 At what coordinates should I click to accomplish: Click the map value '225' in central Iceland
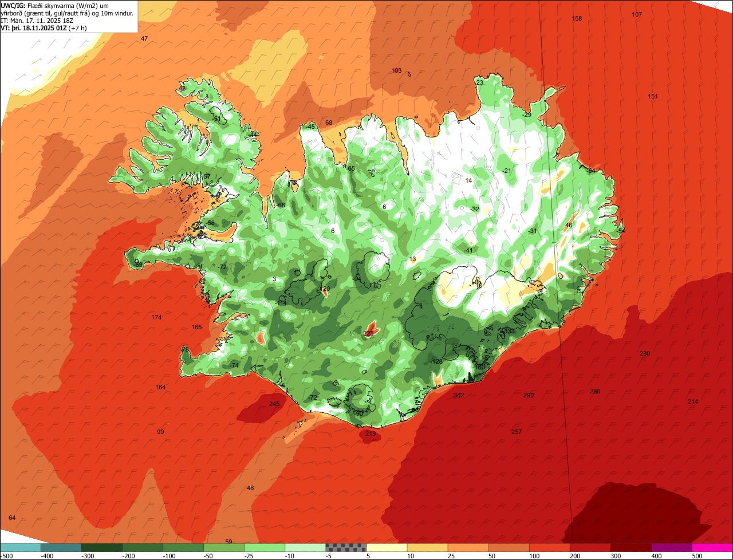point(369,333)
